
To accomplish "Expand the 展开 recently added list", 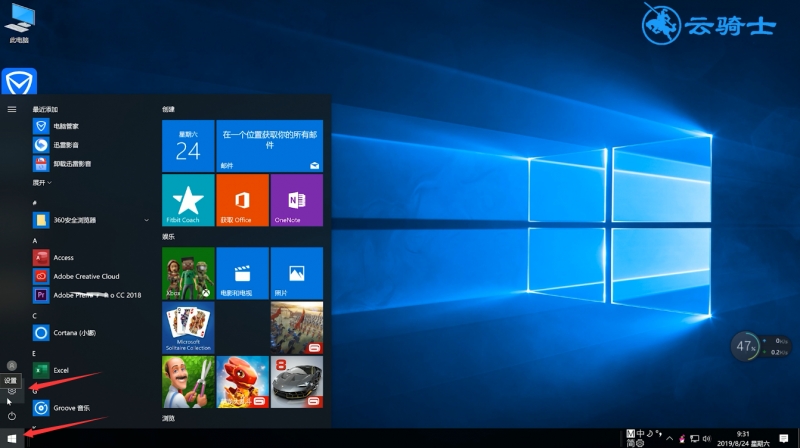I will point(42,183).
